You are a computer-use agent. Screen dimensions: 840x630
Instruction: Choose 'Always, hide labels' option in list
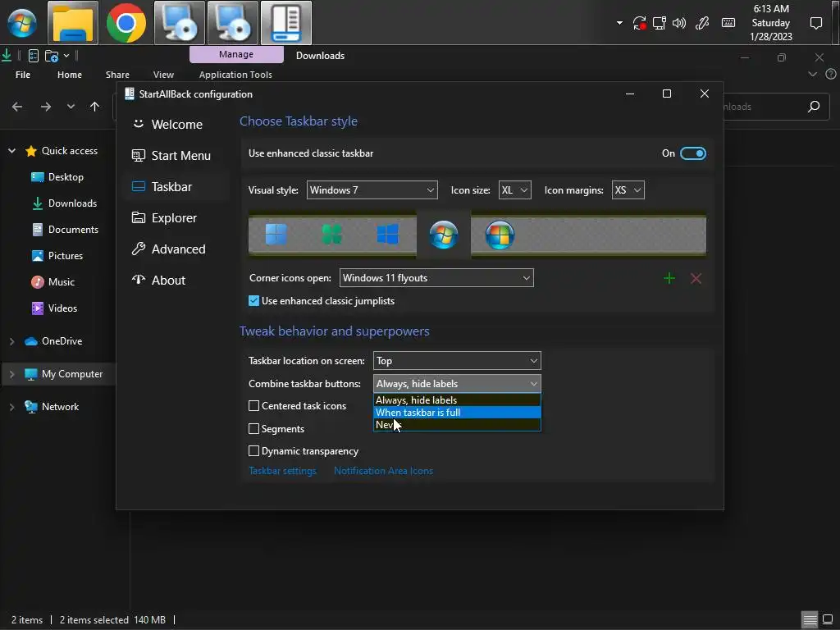pos(457,400)
